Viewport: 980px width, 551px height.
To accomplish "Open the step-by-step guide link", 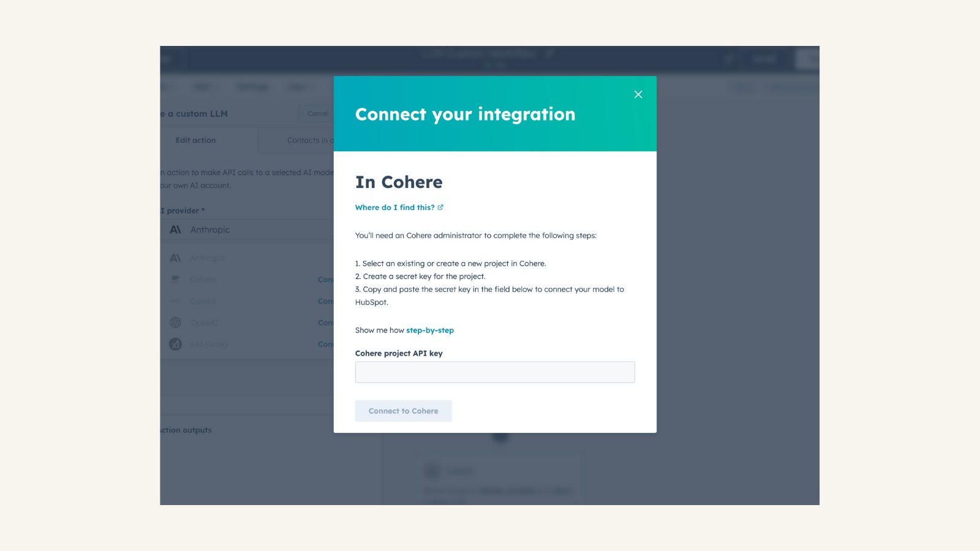I will [x=429, y=330].
